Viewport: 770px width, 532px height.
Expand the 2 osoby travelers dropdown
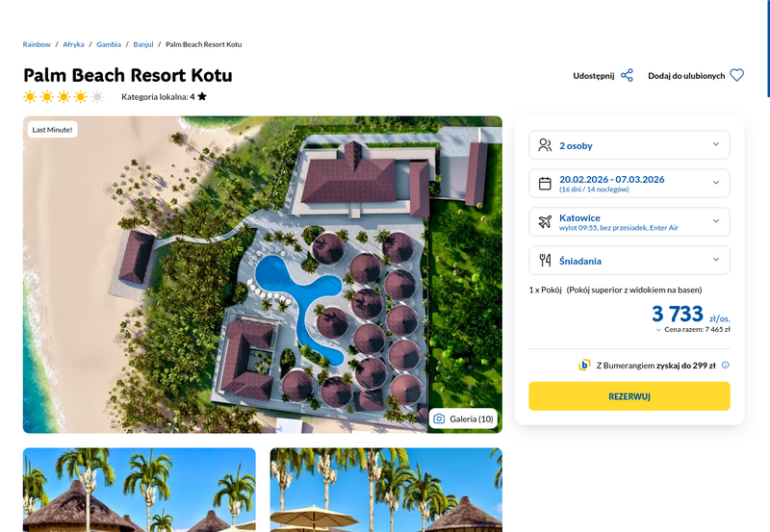(x=629, y=144)
